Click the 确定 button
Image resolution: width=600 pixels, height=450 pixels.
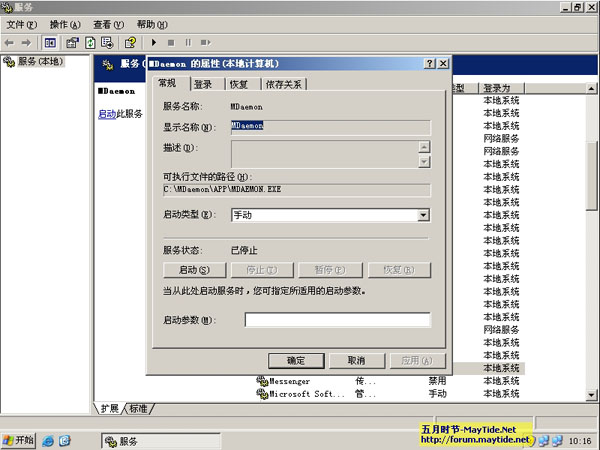[x=296, y=360]
